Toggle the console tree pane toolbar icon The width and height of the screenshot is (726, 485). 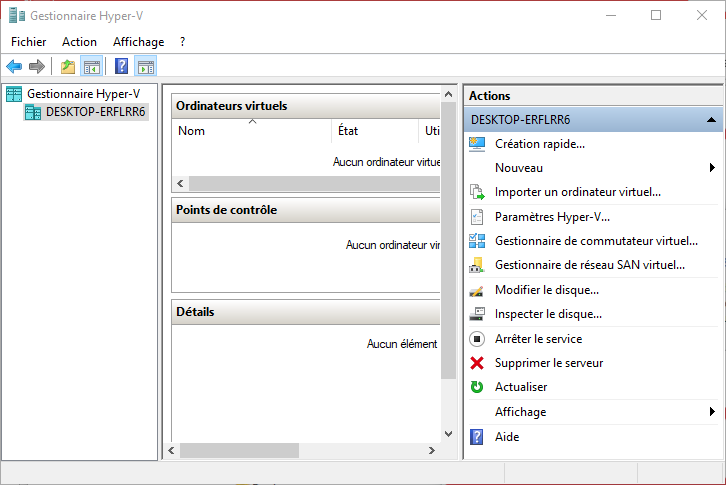point(91,67)
